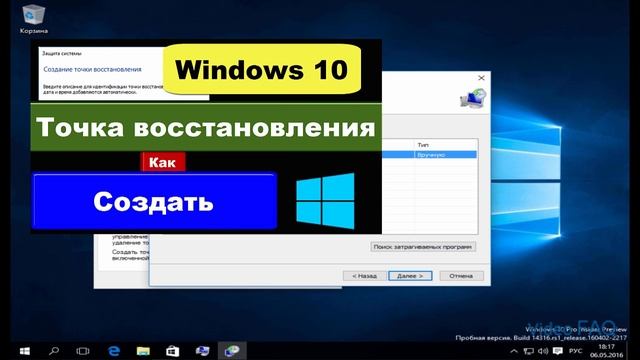Close the System Restore wizard window
The height and width of the screenshot is (360, 640).
point(481,78)
